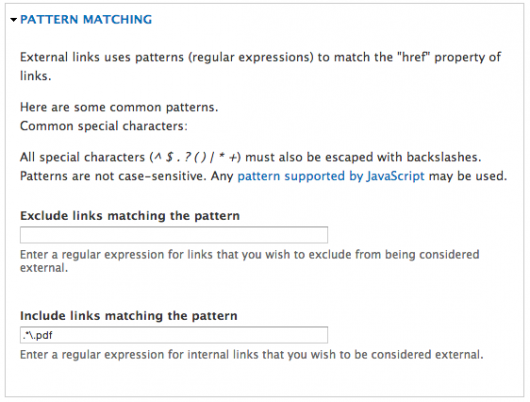The image size is (530, 402).
Task: Click the 'Exclude links matching the pattern' label
Action: click(130, 216)
